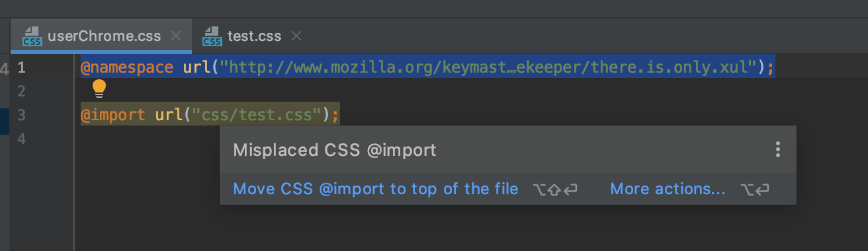The width and height of the screenshot is (868, 251).
Task: Close the test.css tab
Action: [x=296, y=36]
